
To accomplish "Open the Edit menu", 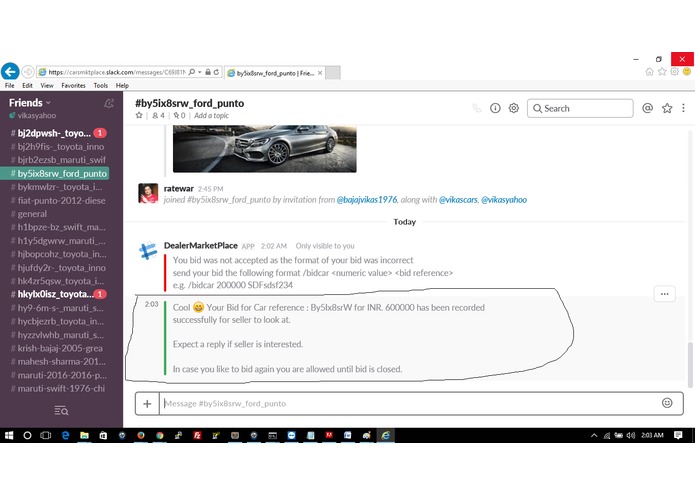I will (27, 86).
